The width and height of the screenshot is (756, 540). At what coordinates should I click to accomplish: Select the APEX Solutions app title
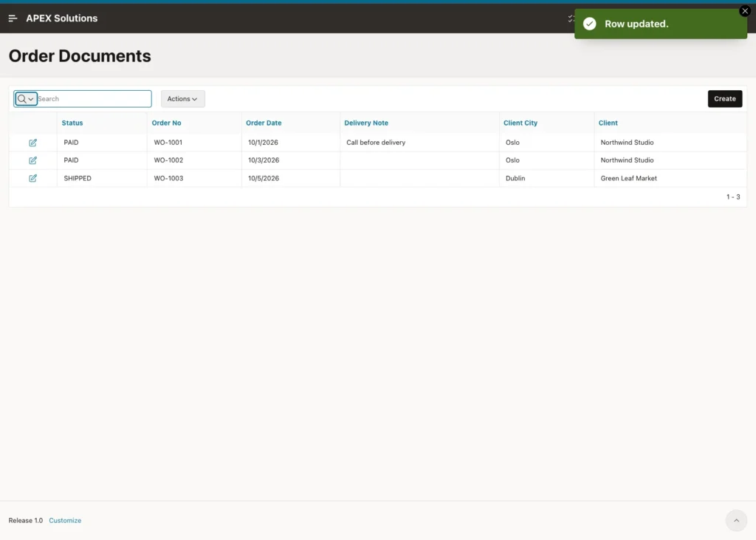click(62, 18)
